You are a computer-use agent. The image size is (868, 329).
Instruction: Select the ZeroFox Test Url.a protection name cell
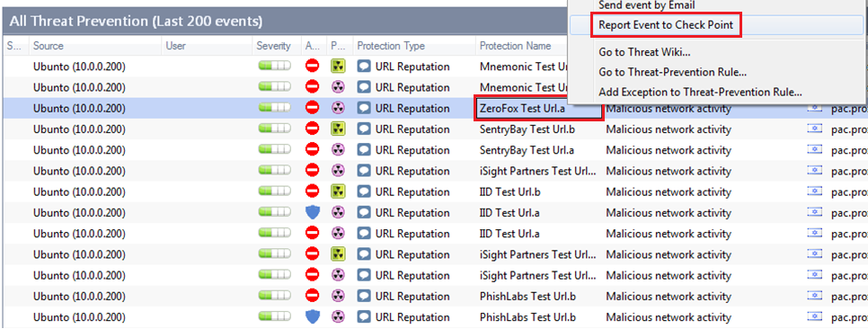[x=538, y=109]
